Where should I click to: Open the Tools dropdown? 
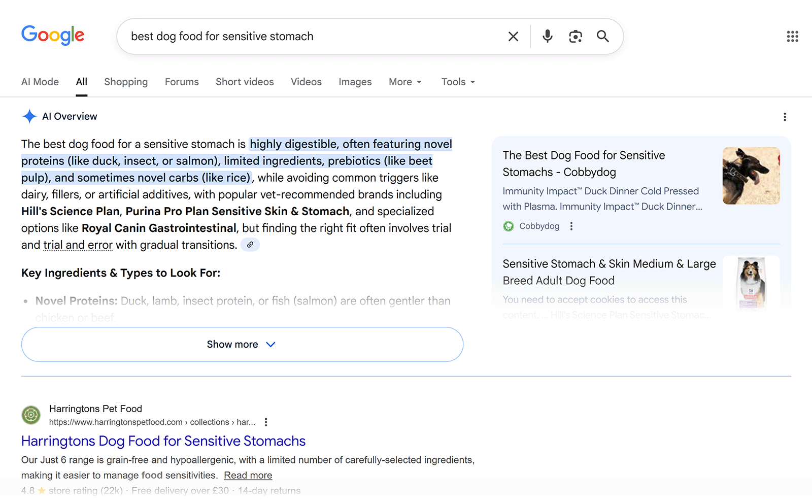pyautogui.click(x=457, y=82)
